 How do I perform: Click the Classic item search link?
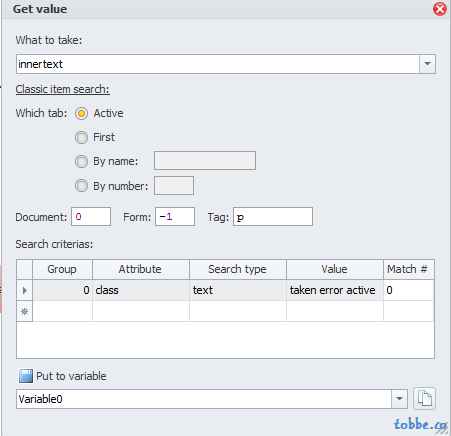pyautogui.click(x=62, y=89)
